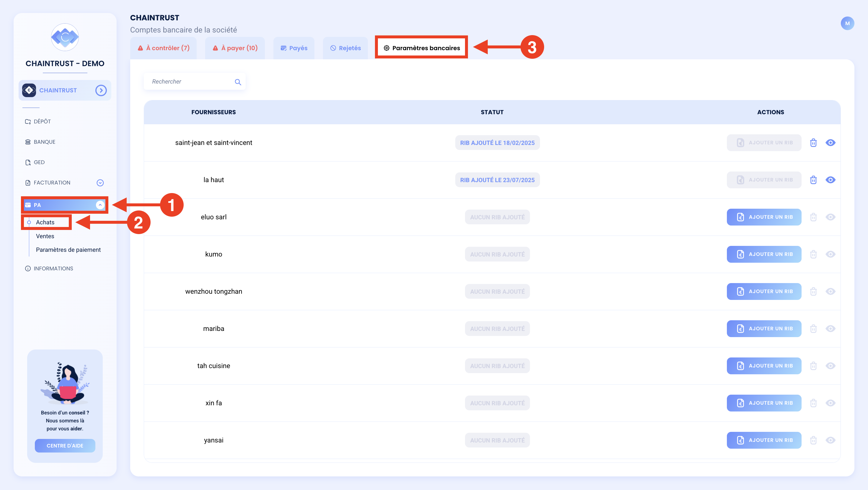The width and height of the screenshot is (868, 490).
Task: Open Ventes submenu item
Action: click(x=45, y=236)
